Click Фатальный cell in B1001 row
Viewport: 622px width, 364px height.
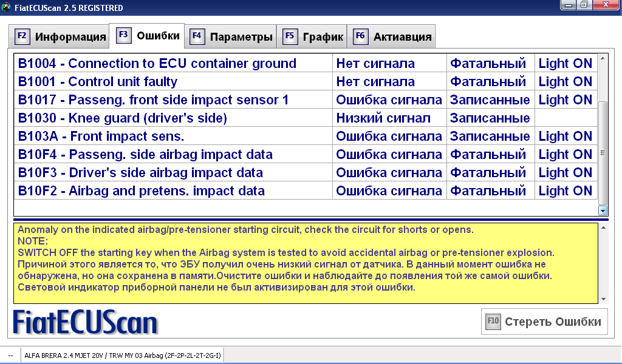click(490, 81)
